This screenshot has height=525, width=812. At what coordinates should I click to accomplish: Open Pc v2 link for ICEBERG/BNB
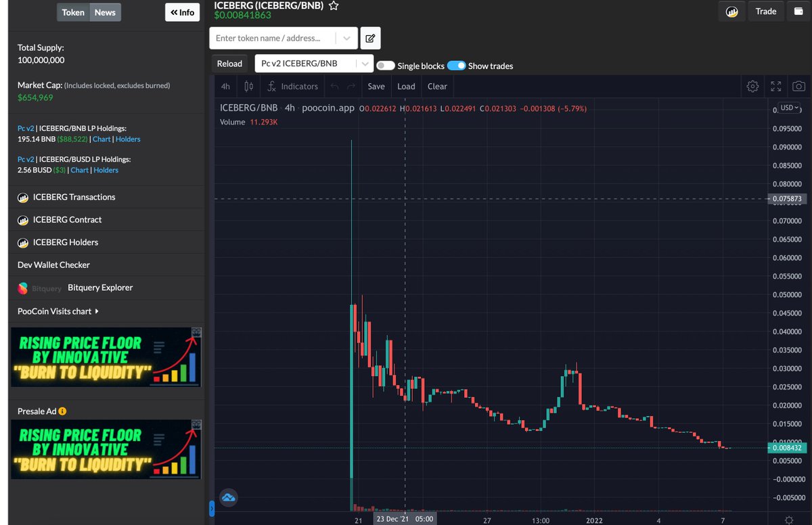tap(26, 129)
